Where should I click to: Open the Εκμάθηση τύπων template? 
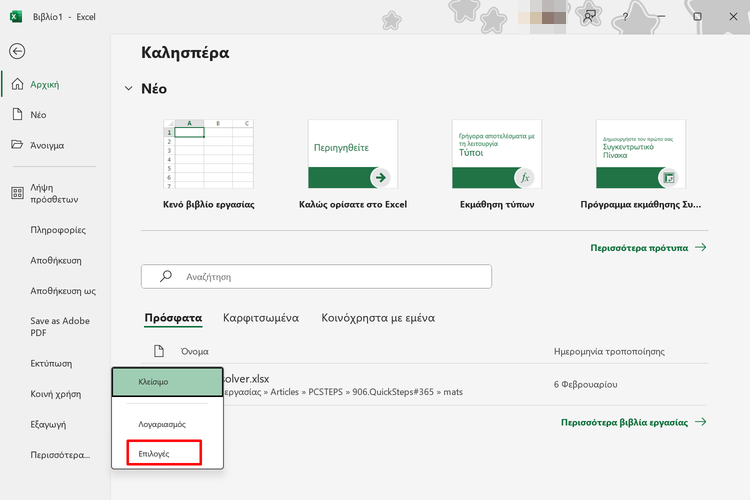tap(497, 164)
